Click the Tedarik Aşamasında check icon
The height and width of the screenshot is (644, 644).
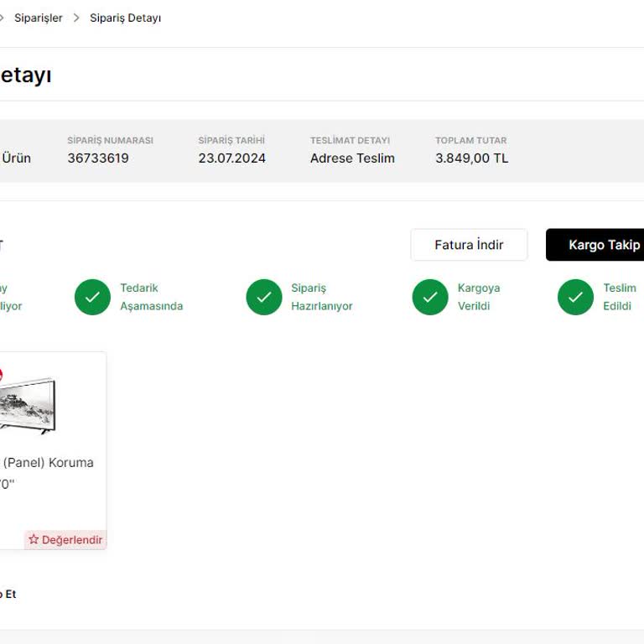click(x=92, y=297)
